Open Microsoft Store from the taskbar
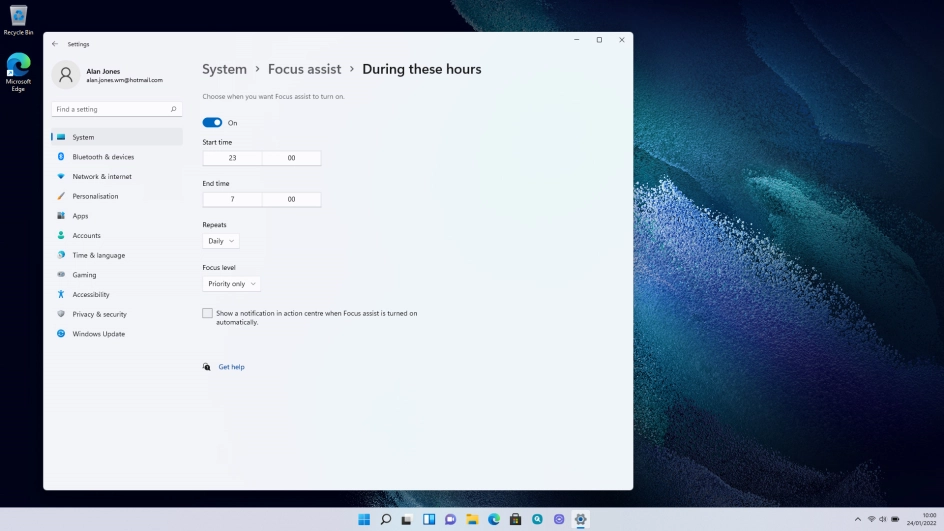 coord(515,519)
